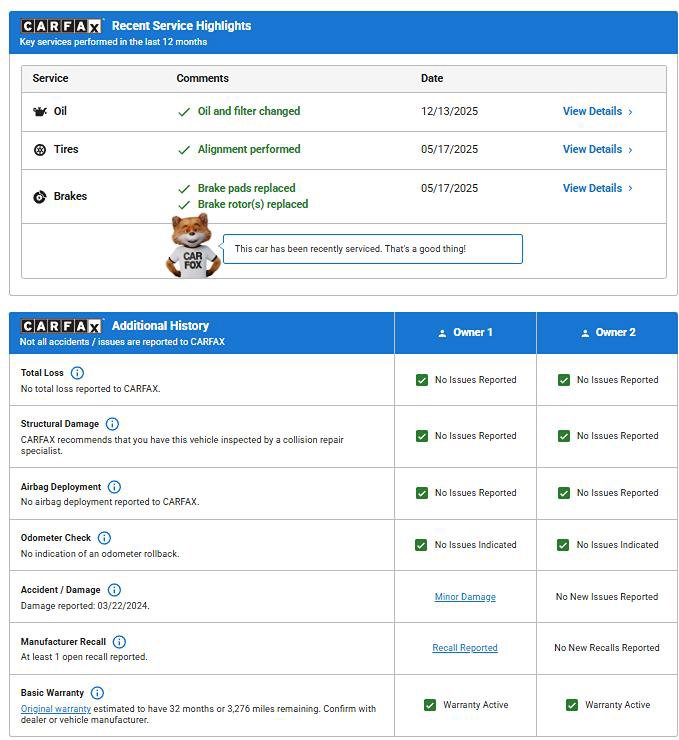The image size is (679, 740).
Task: Click the info icon next to Total Loss
Action: 77,373
